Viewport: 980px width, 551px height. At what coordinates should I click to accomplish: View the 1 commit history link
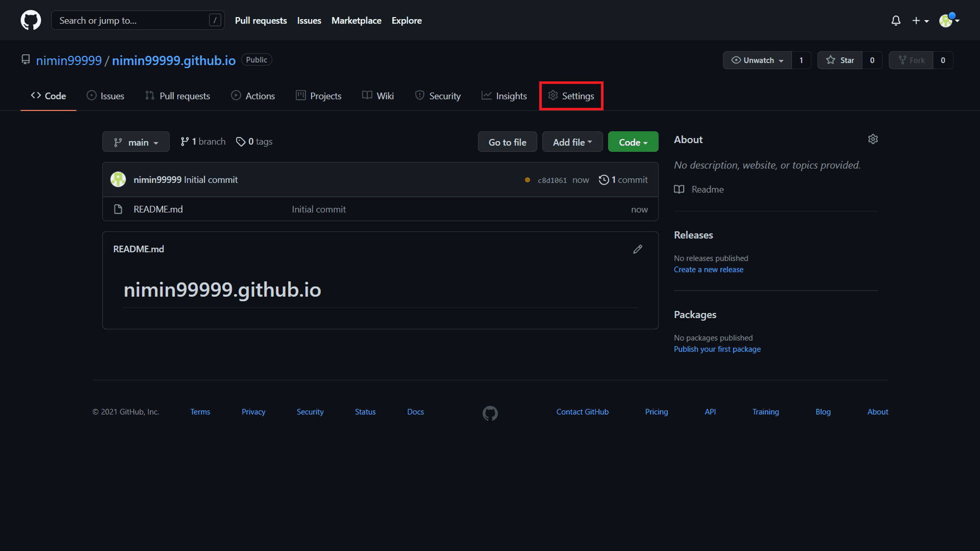[x=623, y=180]
